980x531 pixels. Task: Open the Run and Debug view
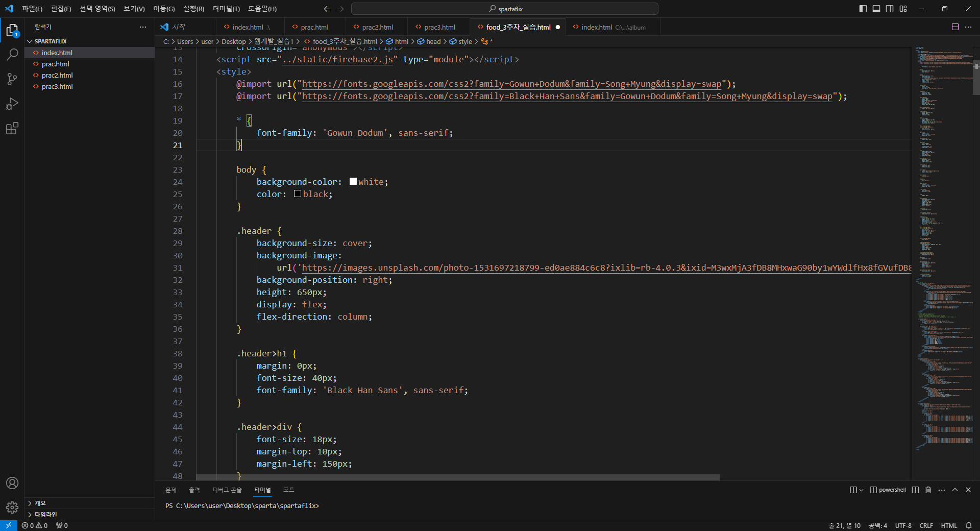pos(12,104)
